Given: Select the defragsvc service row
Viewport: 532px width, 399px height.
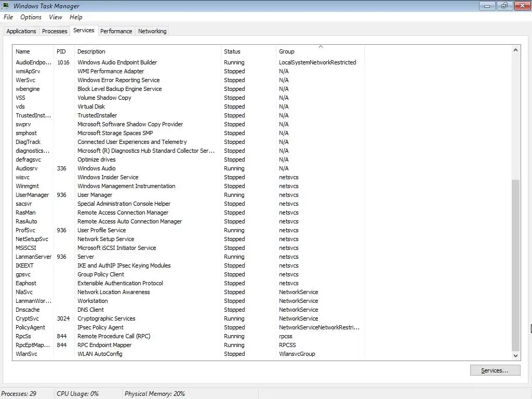Looking at the screenshot, I should click(189, 159).
